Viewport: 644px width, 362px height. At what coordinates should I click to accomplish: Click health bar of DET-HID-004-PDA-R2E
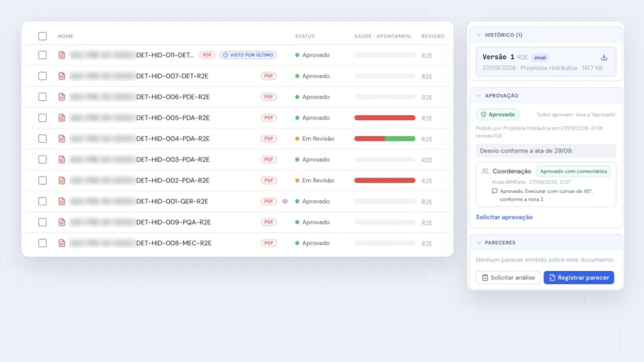(385, 139)
